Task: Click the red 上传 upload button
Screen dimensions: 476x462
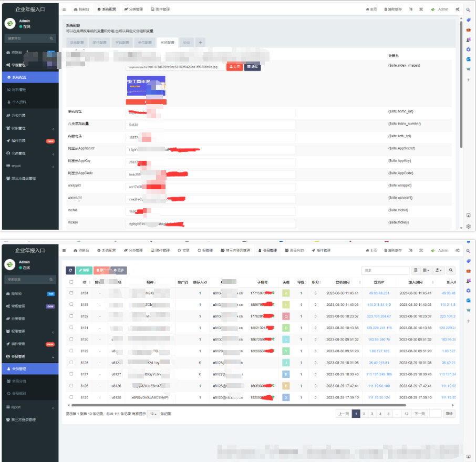Action: click(234, 67)
